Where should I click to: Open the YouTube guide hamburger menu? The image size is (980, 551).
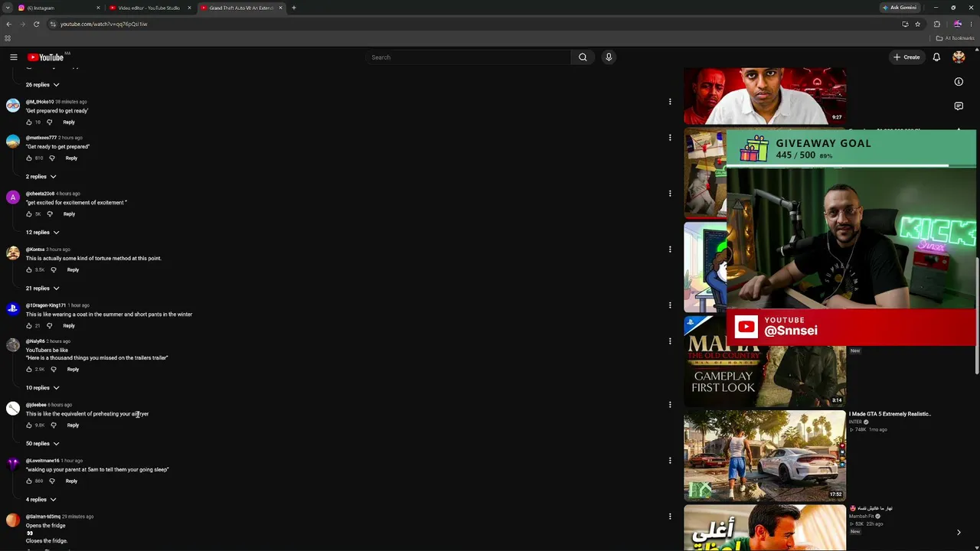point(14,57)
